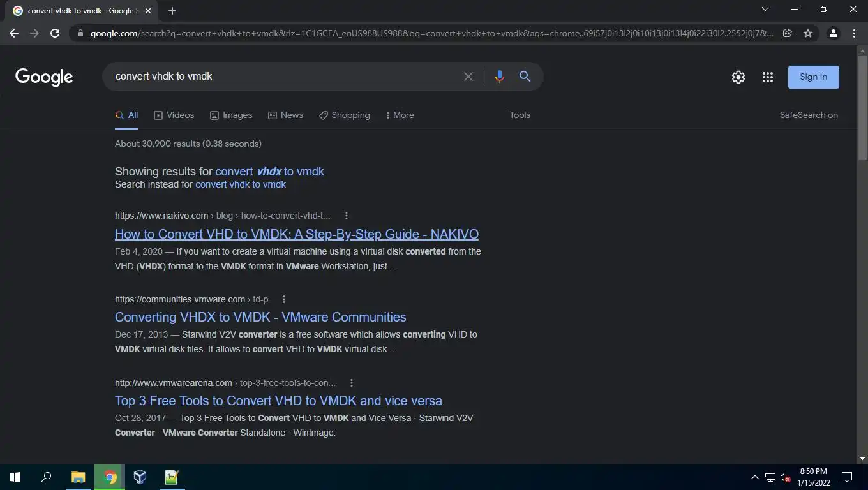868x490 pixels.
Task: Select the All results tab
Action: click(x=126, y=115)
